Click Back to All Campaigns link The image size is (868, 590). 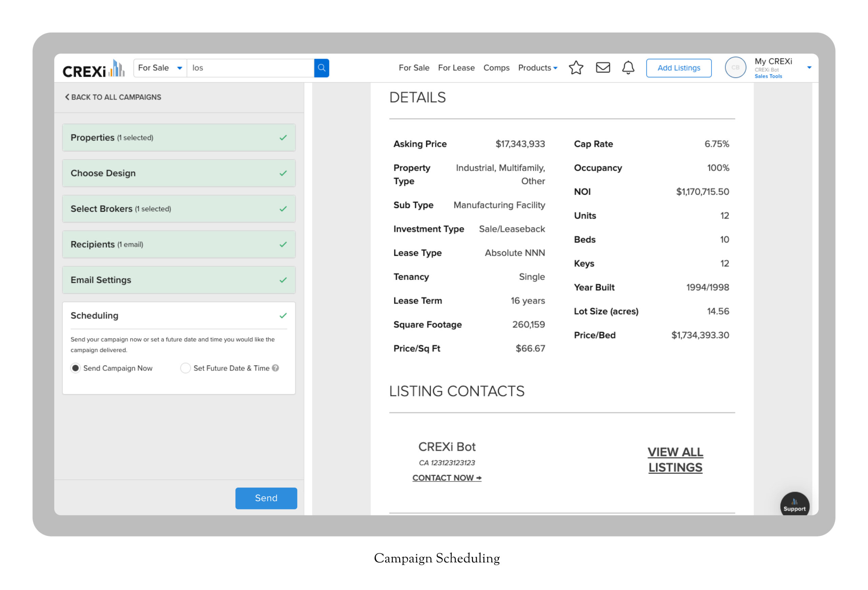(x=113, y=97)
